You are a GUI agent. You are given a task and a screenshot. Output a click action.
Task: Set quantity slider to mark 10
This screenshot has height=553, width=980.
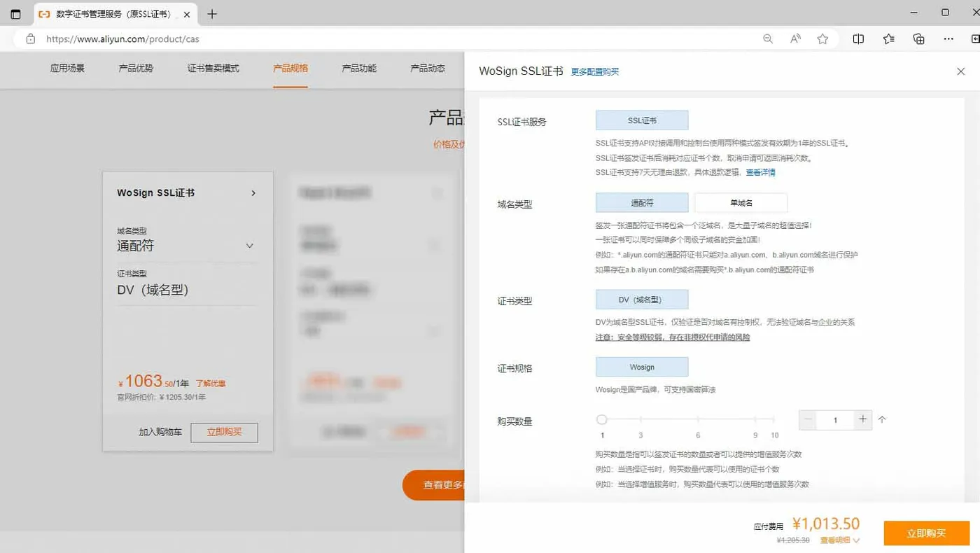pyautogui.click(x=775, y=419)
